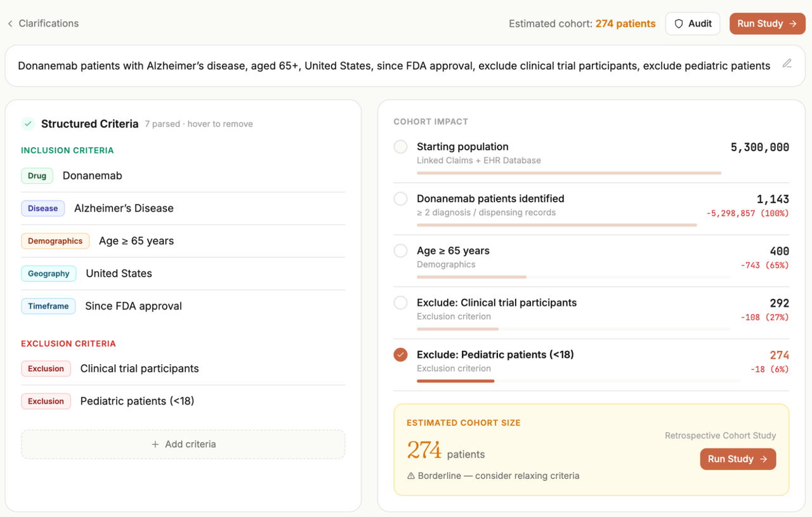The image size is (812, 517).
Task: Open the Audit panel
Action: coord(693,23)
